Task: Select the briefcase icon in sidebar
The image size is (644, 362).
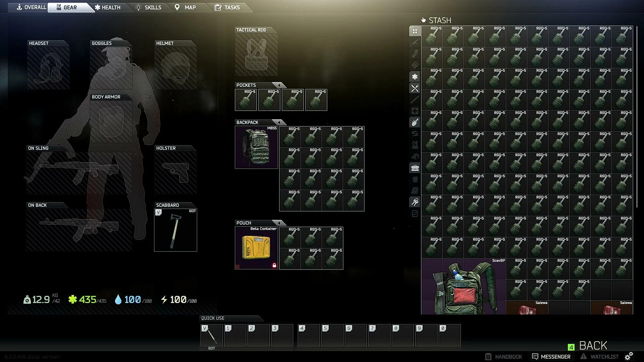Action: [415, 168]
